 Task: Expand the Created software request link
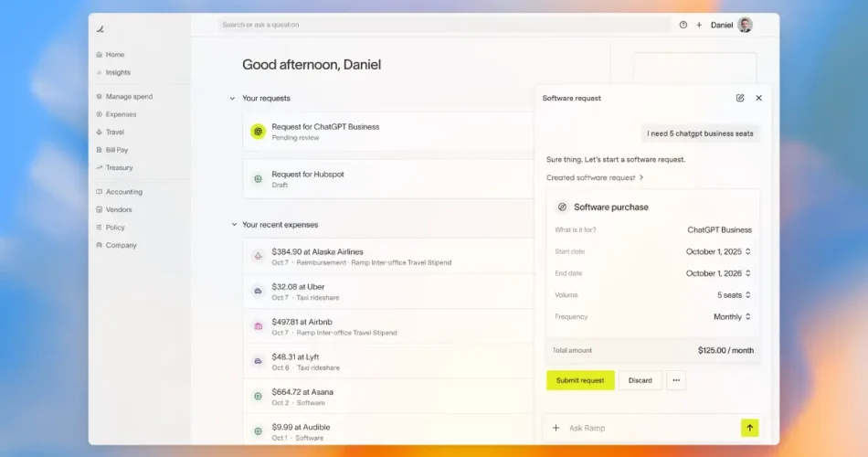[x=595, y=178]
